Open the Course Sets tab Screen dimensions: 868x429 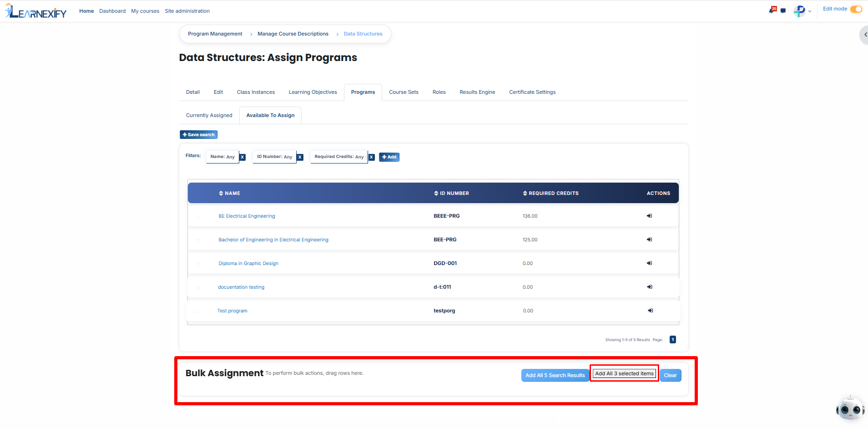click(404, 92)
